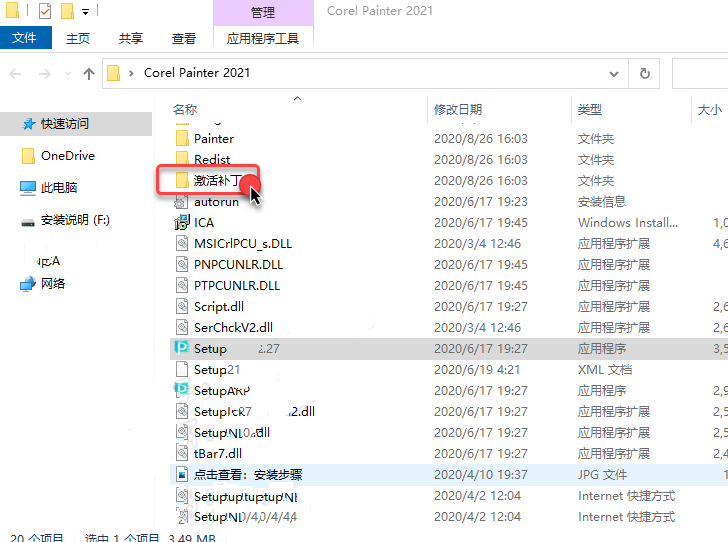Screen dimensions: 728x542
Task: Open the 应用程序工具 tab
Action: tap(263, 38)
